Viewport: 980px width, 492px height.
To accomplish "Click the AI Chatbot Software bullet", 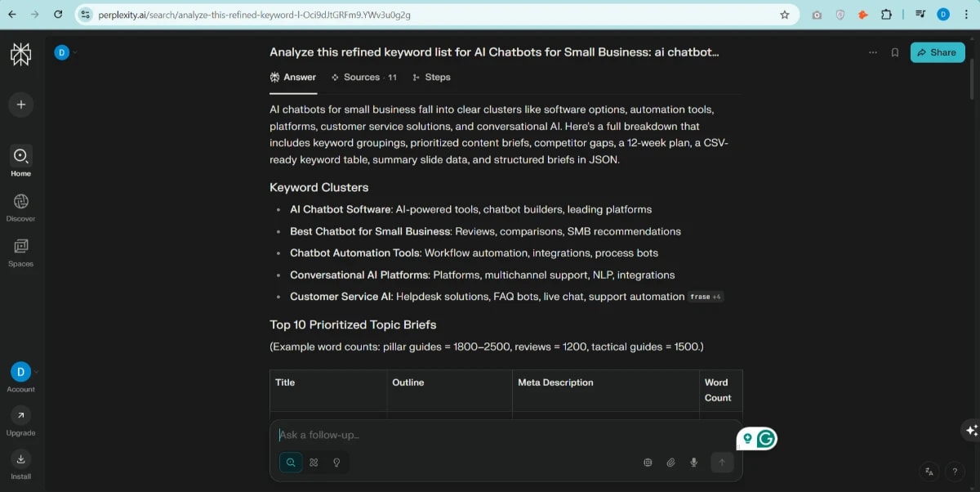I will 470,209.
